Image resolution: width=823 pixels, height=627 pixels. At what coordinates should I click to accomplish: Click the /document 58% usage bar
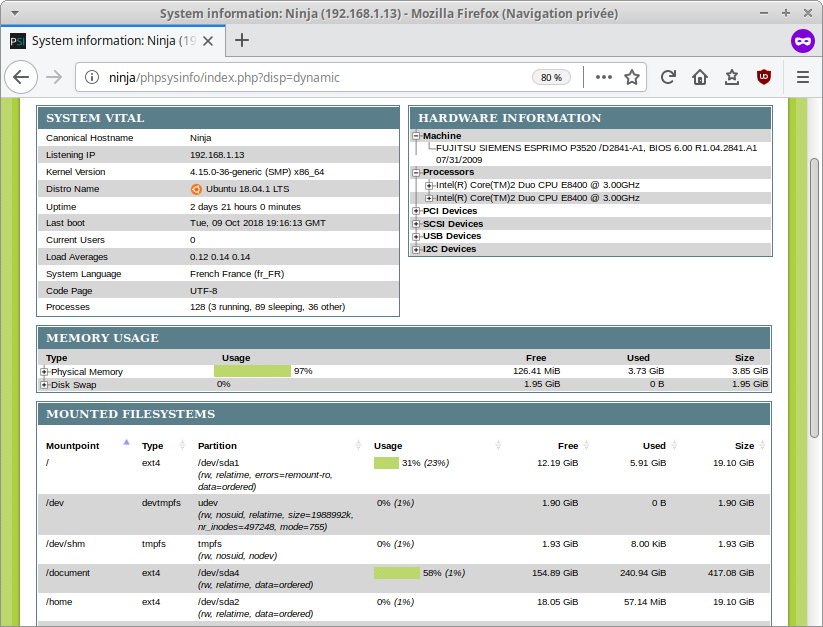pyautogui.click(x=397, y=573)
